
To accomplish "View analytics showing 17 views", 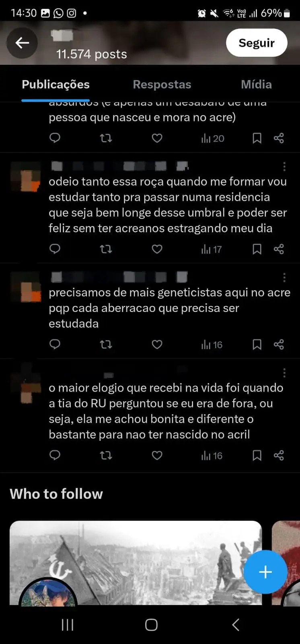I will click(x=212, y=250).
